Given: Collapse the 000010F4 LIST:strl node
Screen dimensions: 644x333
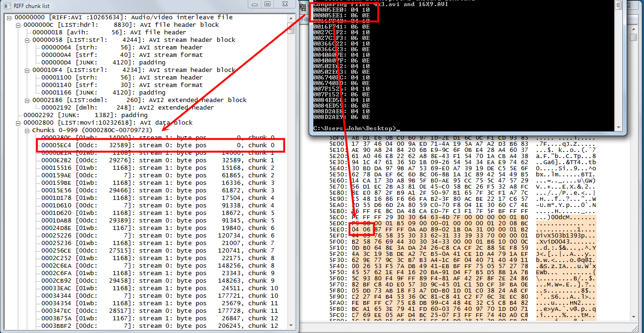Looking at the screenshot, I should (x=27, y=70).
